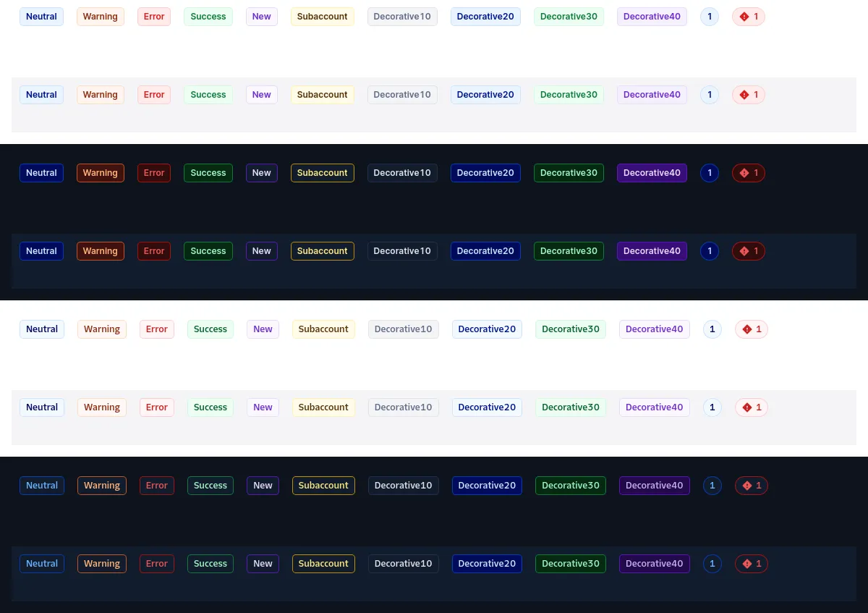The image size is (868, 613).
Task: Click red error-icon counter badge in second row
Action: [x=749, y=95]
